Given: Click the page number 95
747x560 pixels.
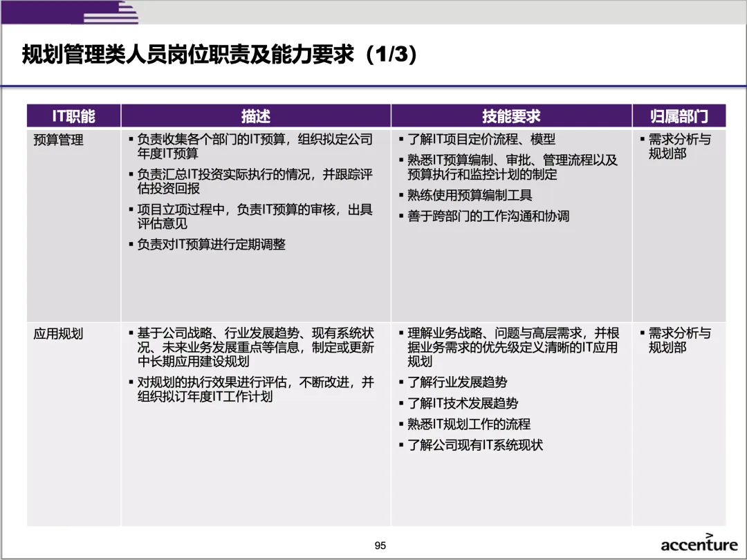Looking at the screenshot, I should click(380, 545).
